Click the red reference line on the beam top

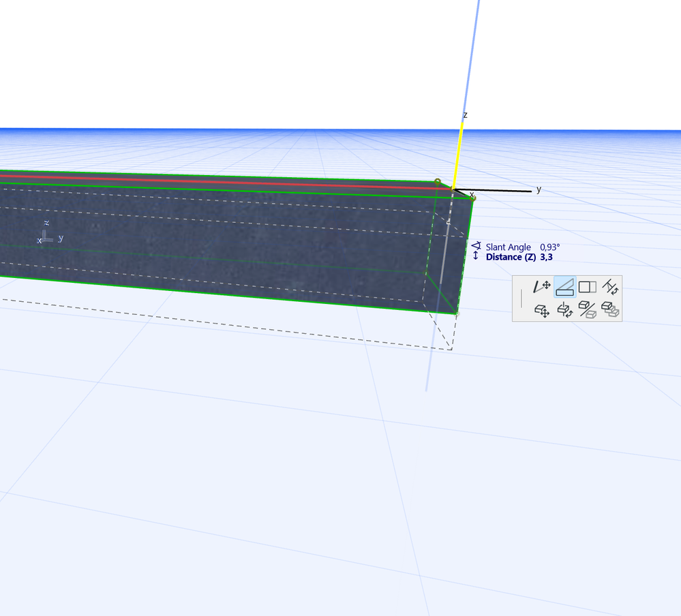[226, 182]
